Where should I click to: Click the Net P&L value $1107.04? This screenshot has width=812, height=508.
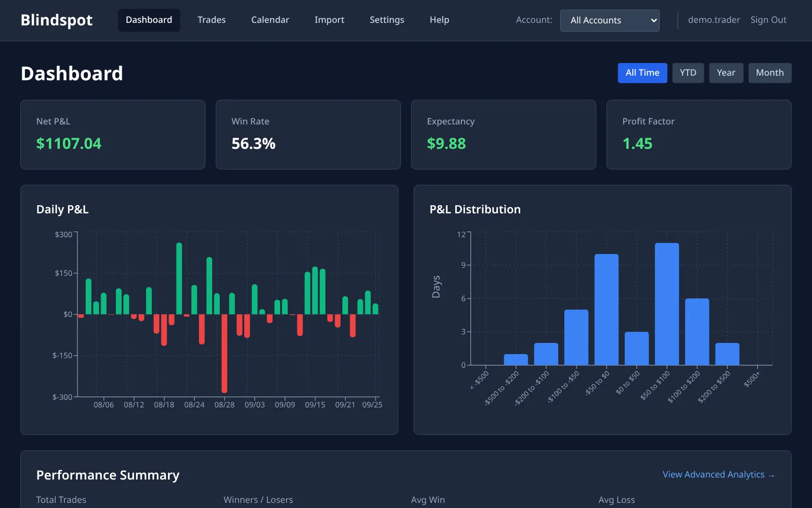69,144
